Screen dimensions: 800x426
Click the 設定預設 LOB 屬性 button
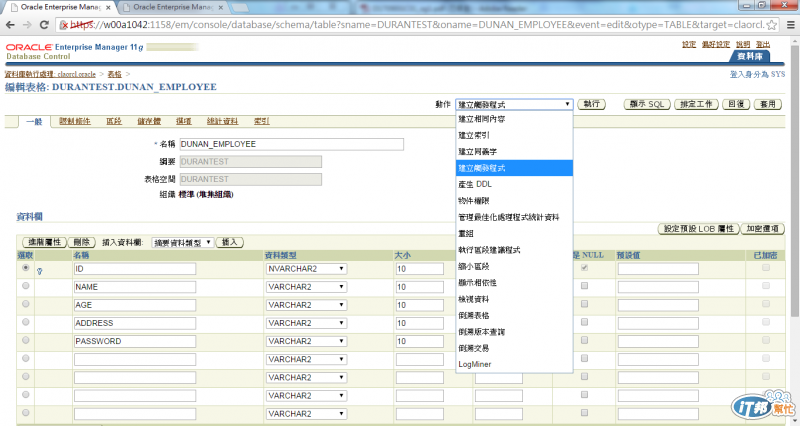click(x=698, y=229)
